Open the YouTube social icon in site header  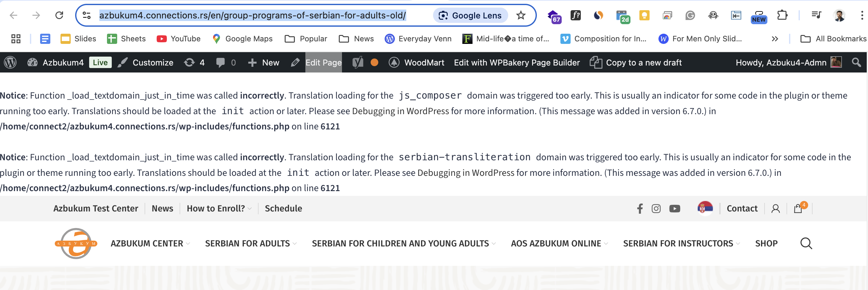point(674,209)
